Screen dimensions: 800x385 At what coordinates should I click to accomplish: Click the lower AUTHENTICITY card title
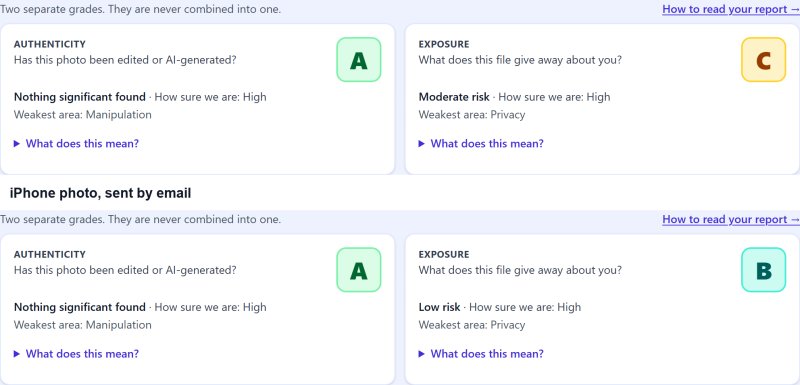click(49, 254)
